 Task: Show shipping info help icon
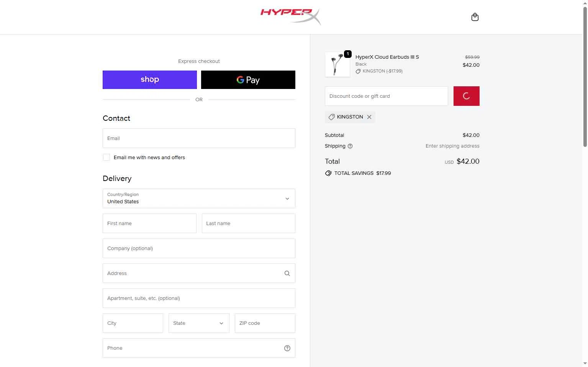(350, 146)
